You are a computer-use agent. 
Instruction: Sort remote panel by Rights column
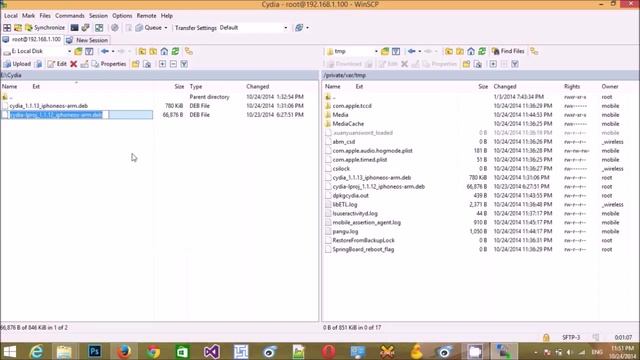pos(572,87)
